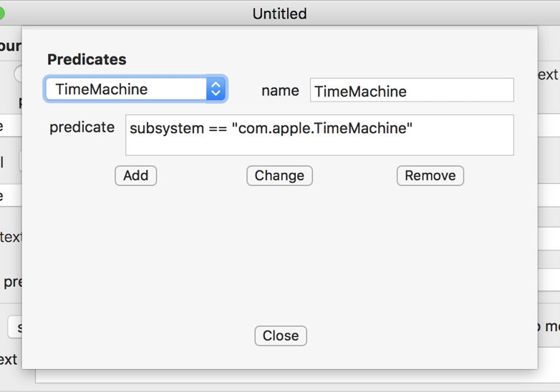Open the TimeMachine predicate popup menu

126,89
